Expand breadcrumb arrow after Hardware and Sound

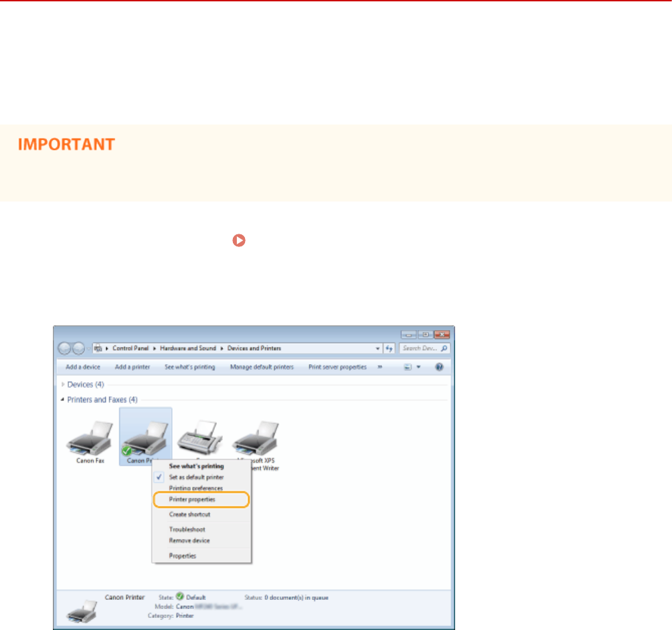[222, 348]
